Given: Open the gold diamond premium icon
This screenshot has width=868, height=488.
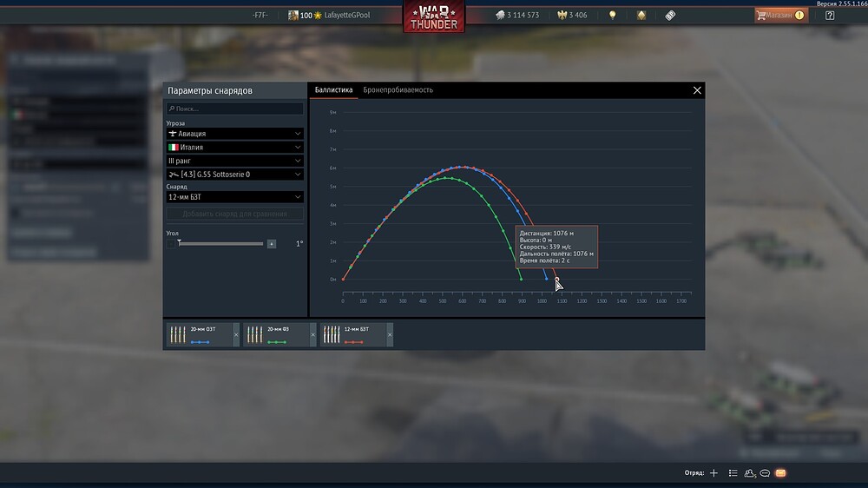Looking at the screenshot, I should tap(641, 16).
